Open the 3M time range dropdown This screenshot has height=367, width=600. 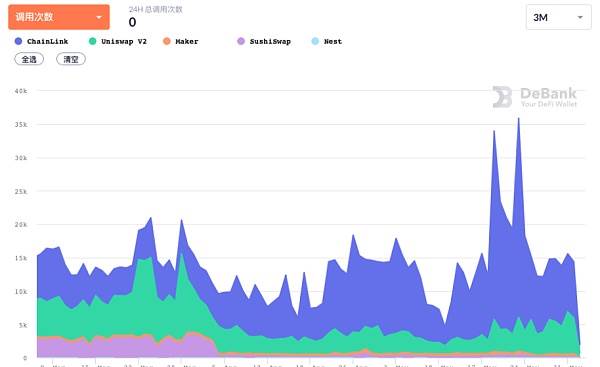(x=558, y=17)
